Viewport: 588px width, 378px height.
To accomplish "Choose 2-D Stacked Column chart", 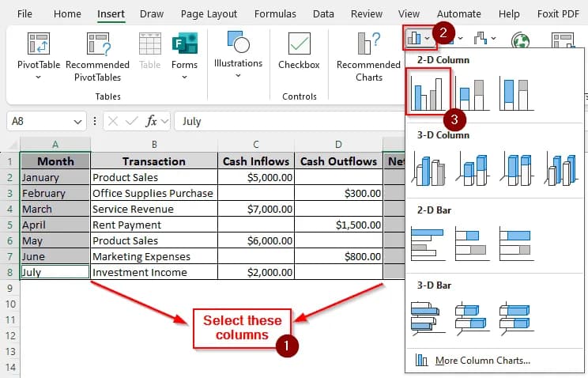I will click(x=472, y=93).
